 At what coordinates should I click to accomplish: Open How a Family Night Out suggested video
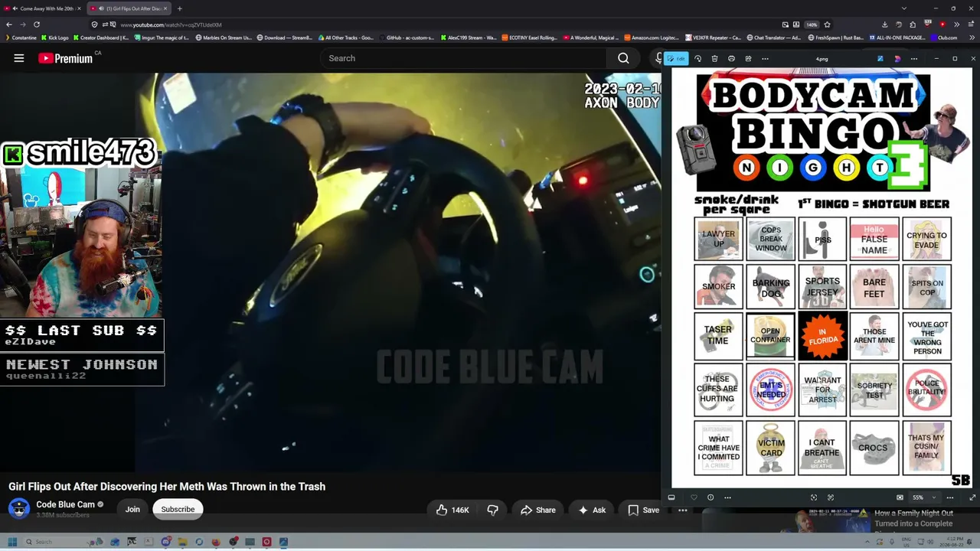point(914,519)
